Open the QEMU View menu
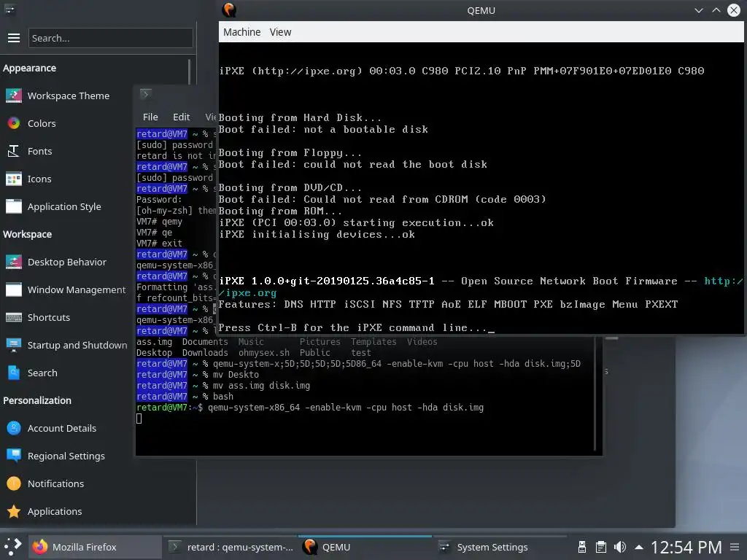This screenshot has width=747, height=560. [x=280, y=32]
